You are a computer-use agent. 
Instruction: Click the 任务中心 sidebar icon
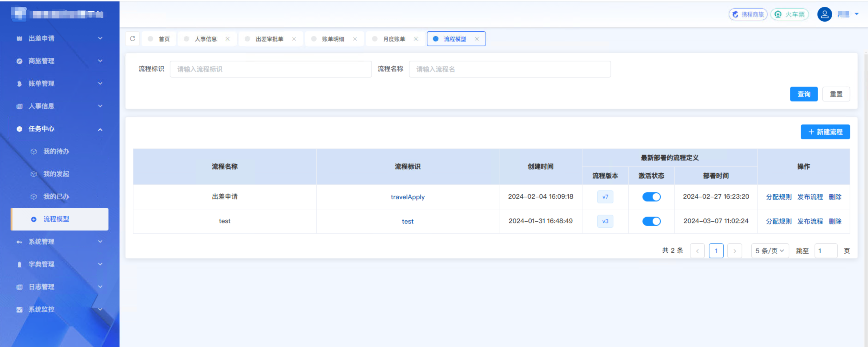coord(20,128)
